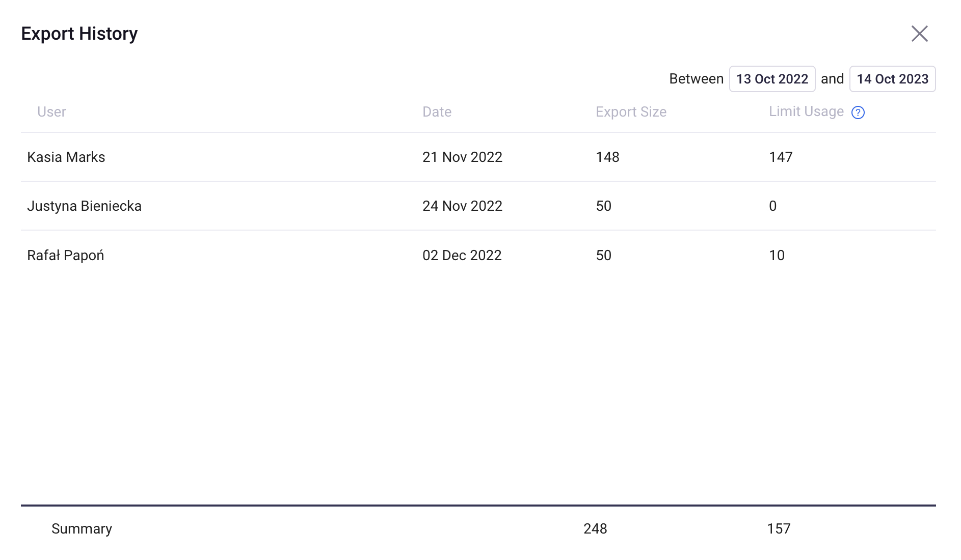Click the User column header
The width and height of the screenshot is (961, 560).
(x=51, y=112)
